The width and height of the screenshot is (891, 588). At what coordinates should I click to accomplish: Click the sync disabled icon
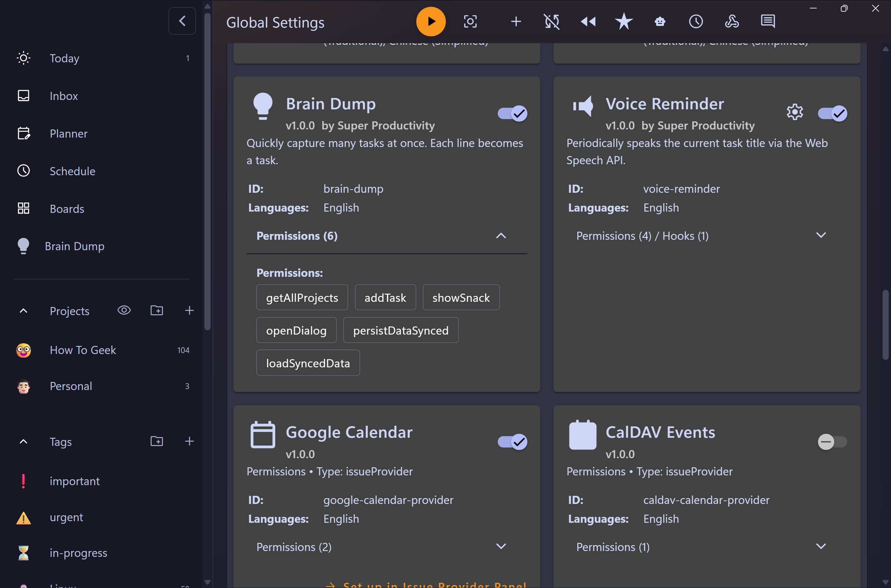pyautogui.click(x=552, y=22)
